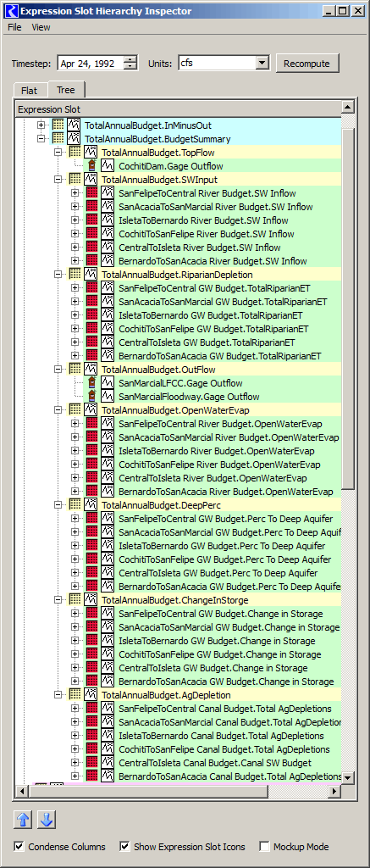This screenshot has height=868, width=370.
Task: Click the blue up arrow button
Action: pos(22,820)
